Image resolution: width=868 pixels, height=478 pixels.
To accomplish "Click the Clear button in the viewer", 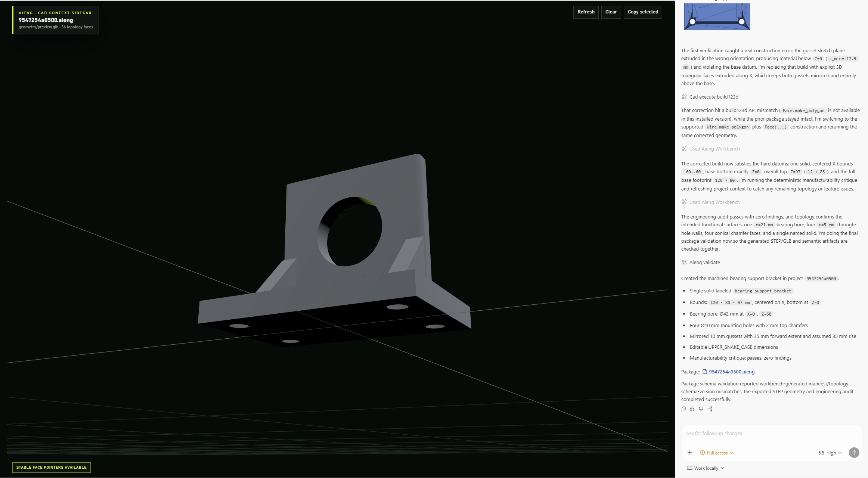I will click(x=611, y=12).
